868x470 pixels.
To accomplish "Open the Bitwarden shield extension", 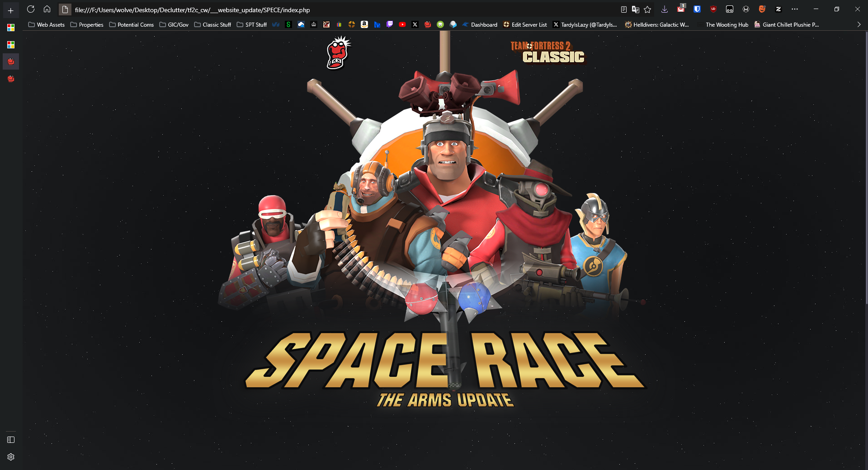I will click(x=697, y=9).
